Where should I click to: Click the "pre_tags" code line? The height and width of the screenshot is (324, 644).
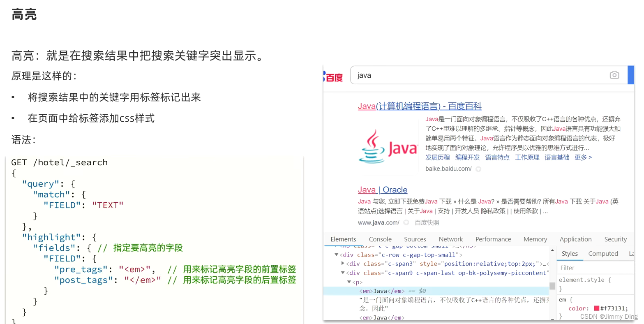(175, 269)
